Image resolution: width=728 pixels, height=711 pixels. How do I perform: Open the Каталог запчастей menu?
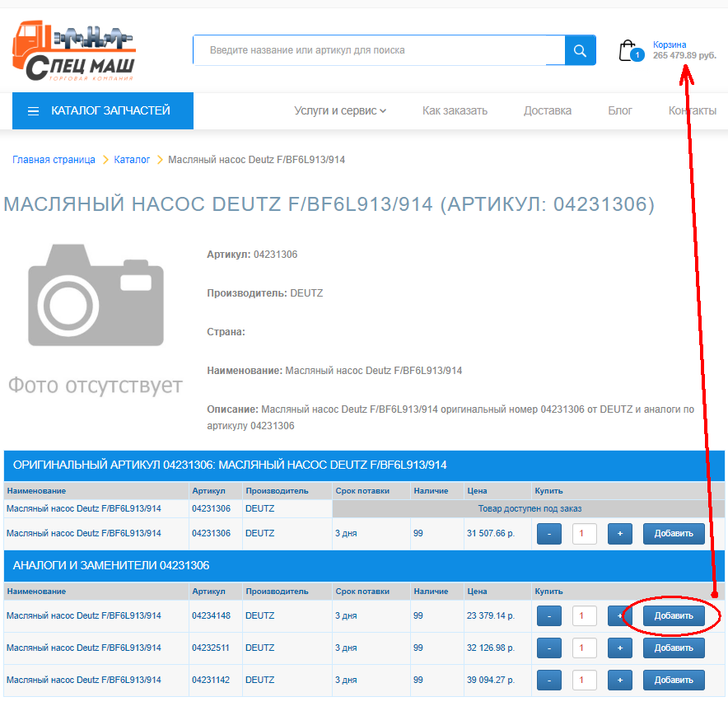tap(103, 110)
